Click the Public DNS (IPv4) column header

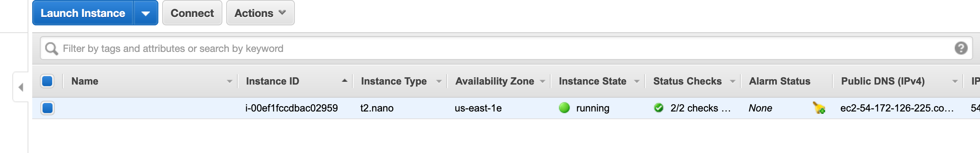click(883, 81)
